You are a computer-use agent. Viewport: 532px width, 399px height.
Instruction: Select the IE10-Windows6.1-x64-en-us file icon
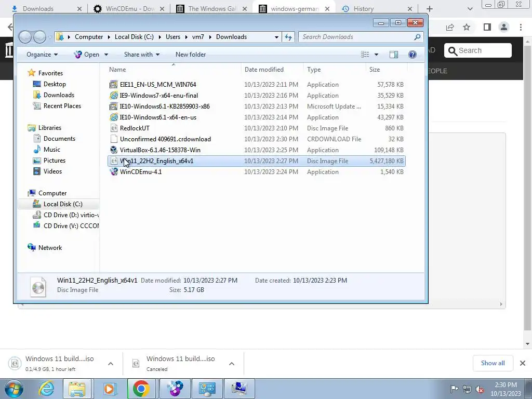[114, 117]
